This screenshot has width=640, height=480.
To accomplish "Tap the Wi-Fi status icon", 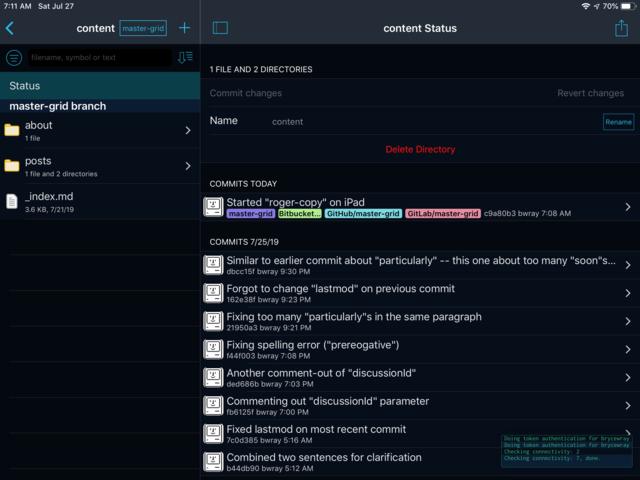I will point(586,6).
